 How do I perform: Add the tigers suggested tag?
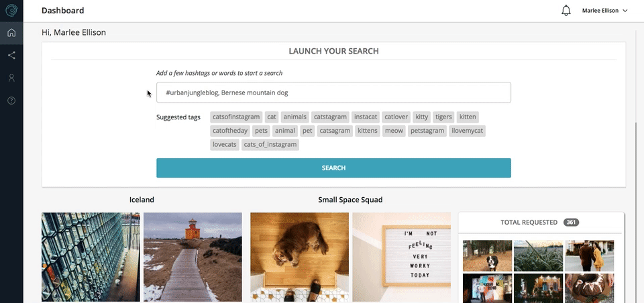click(443, 117)
